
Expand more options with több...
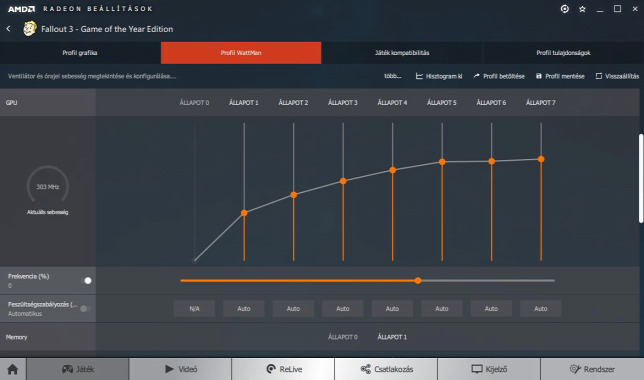[393, 76]
